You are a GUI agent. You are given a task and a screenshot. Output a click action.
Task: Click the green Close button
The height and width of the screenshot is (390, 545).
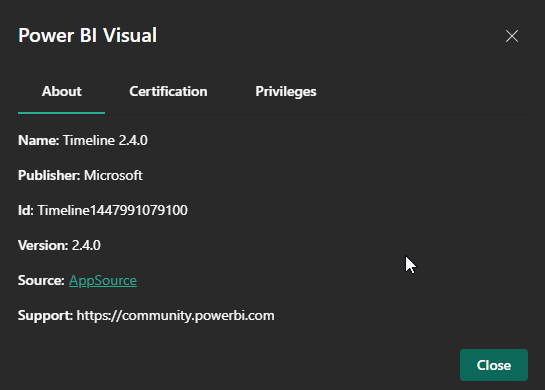494,365
